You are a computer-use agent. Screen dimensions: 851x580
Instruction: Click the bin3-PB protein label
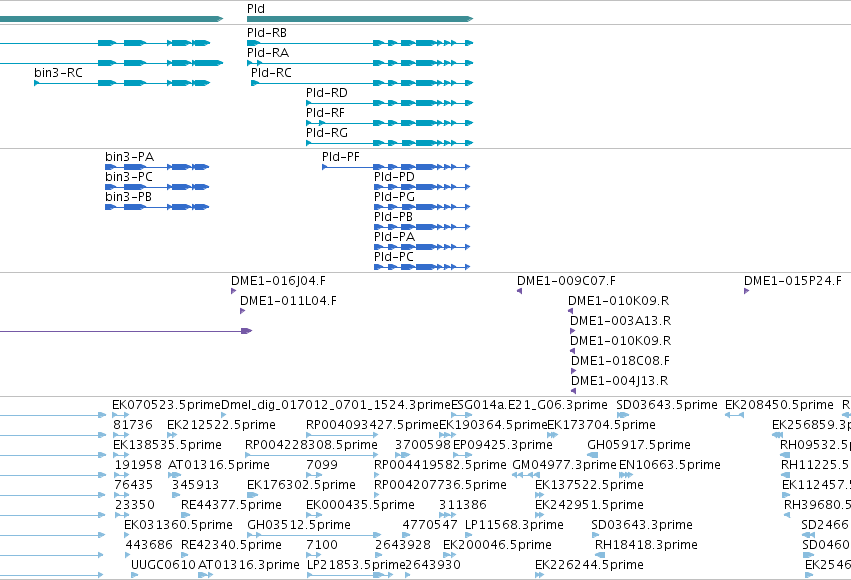pyautogui.click(x=129, y=197)
